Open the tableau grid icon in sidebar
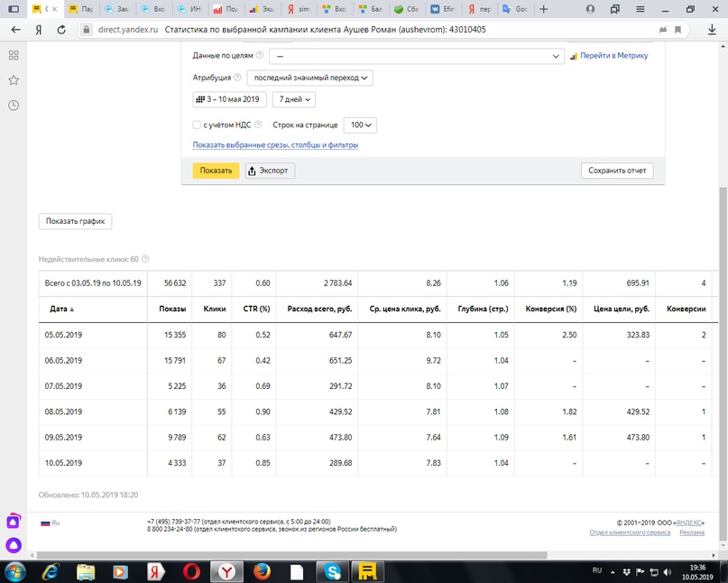Viewport: 728px width, 583px height. pos(14,55)
